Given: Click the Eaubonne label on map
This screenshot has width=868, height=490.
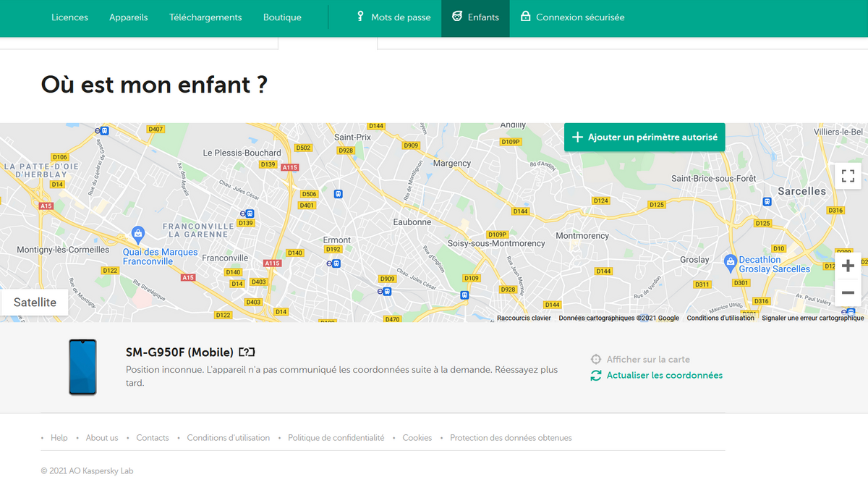Looking at the screenshot, I should [412, 222].
